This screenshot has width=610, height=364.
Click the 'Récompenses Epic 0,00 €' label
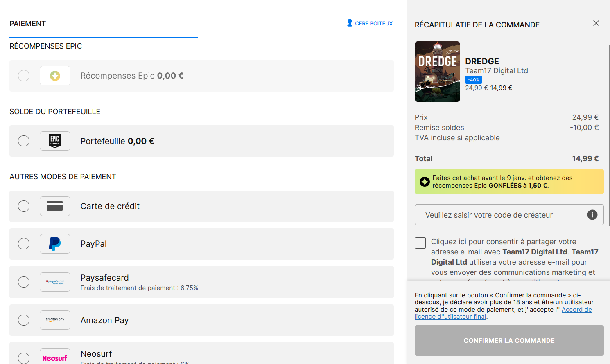[x=132, y=76]
